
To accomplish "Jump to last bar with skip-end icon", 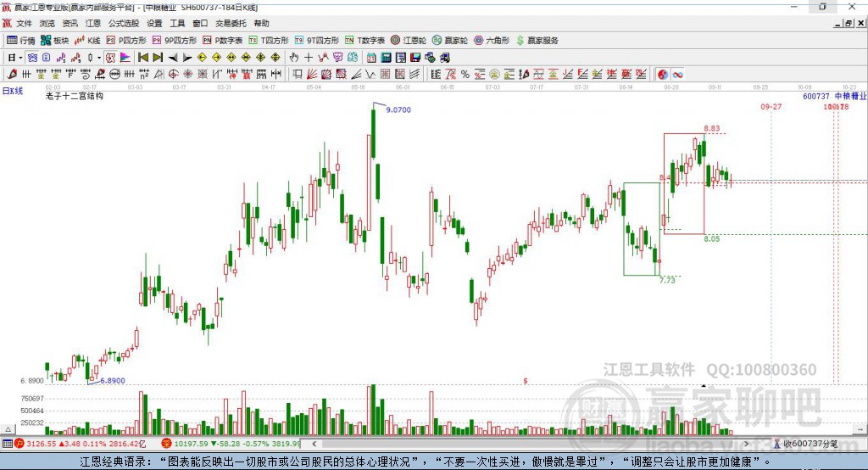I will coord(158,57).
